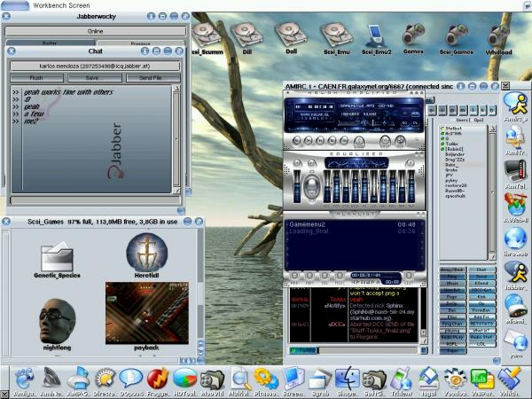Launch Directory Opus icon in dock
The image size is (532, 399).
[104, 381]
